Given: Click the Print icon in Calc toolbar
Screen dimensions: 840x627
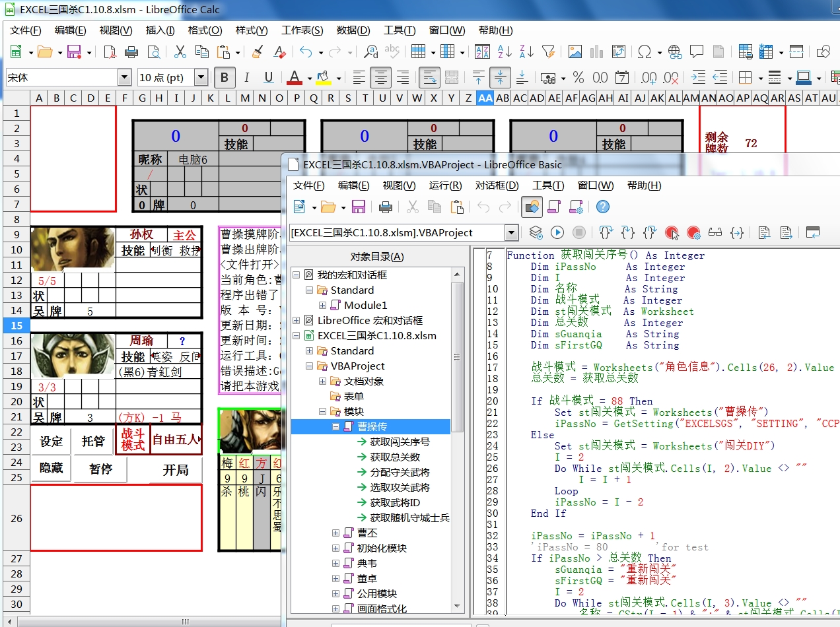Looking at the screenshot, I should [x=131, y=51].
